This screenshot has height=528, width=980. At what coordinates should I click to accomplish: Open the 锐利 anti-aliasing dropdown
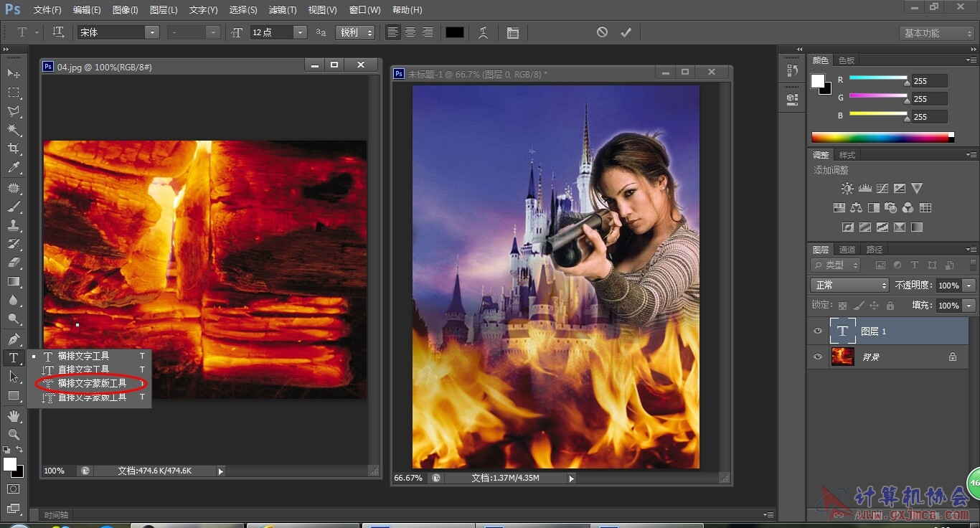pos(355,32)
